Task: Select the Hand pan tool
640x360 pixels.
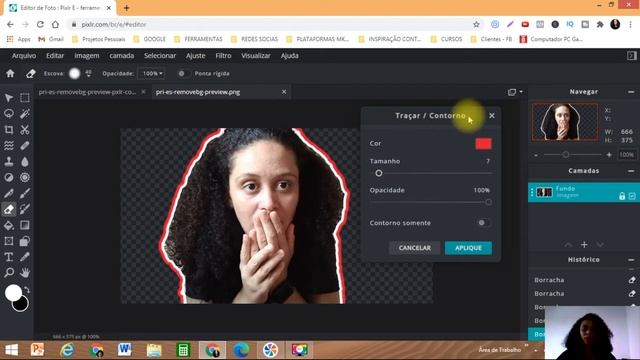Action: click(25, 273)
